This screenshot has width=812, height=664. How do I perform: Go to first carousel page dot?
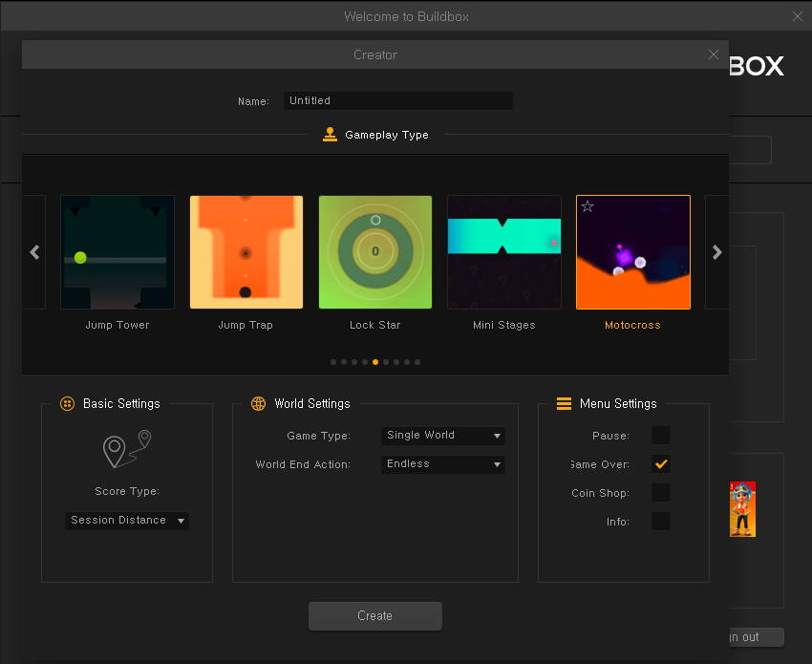[x=333, y=362]
